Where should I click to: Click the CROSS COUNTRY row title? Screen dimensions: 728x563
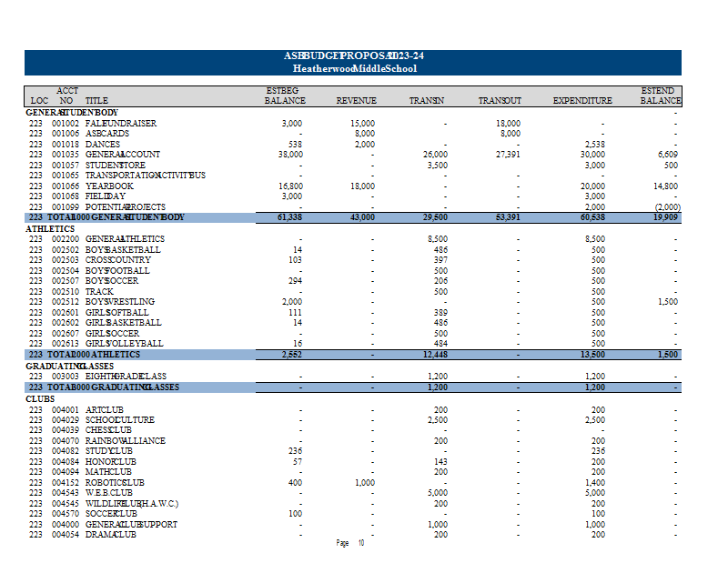(x=118, y=260)
